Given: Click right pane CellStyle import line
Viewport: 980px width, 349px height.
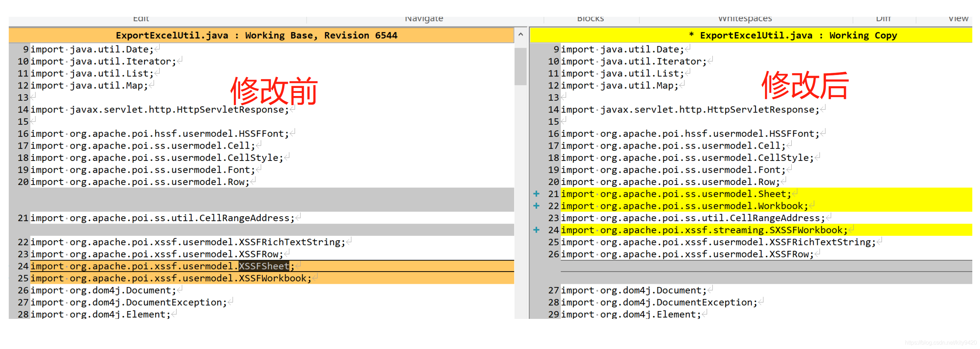Looking at the screenshot, I should [x=687, y=158].
